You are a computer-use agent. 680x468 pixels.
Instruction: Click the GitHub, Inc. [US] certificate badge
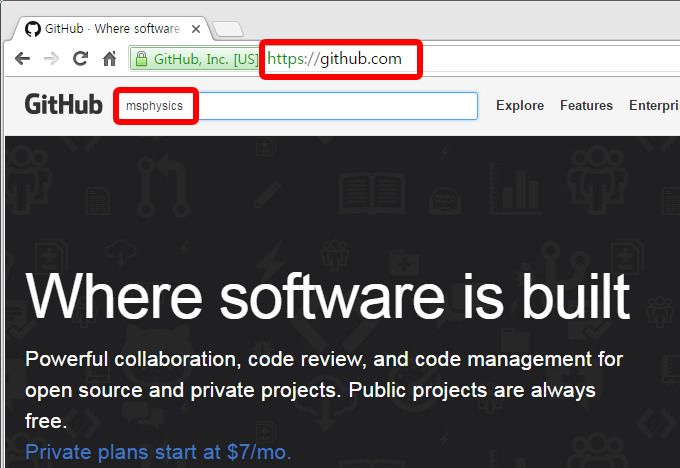click(x=195, y=59)
